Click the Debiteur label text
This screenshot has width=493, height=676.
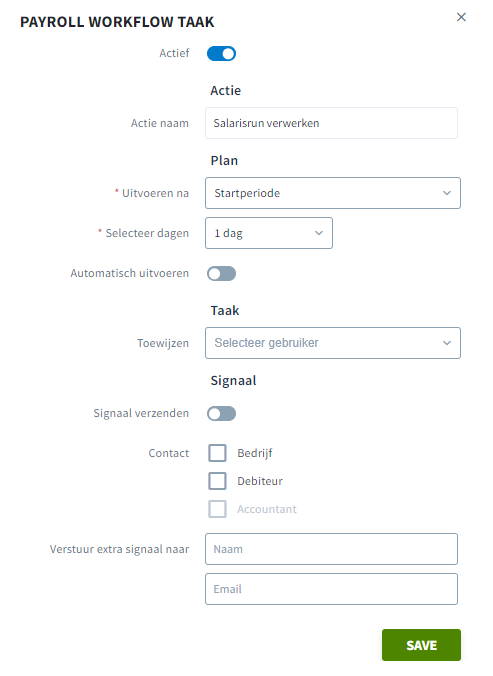click(260, 481)
